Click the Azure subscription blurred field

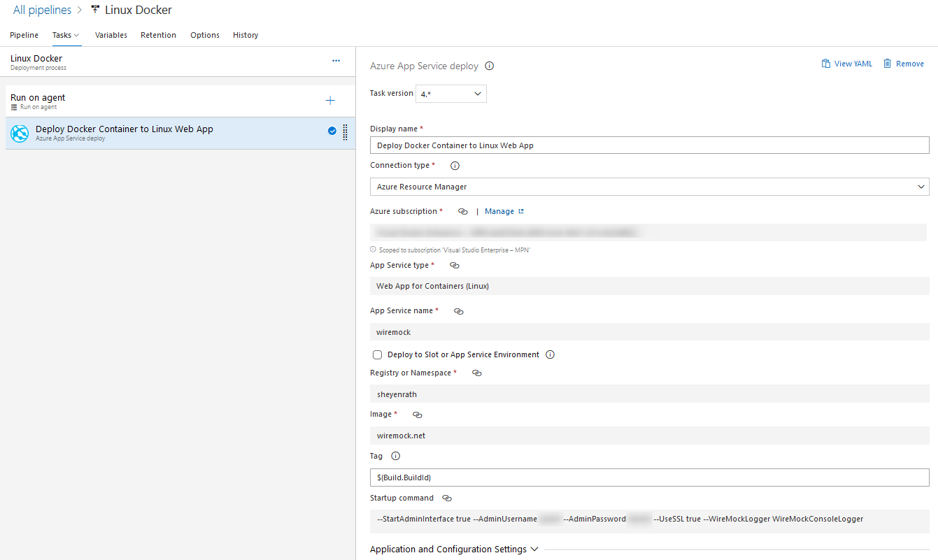pyautogui.click(x=648, y=232)
